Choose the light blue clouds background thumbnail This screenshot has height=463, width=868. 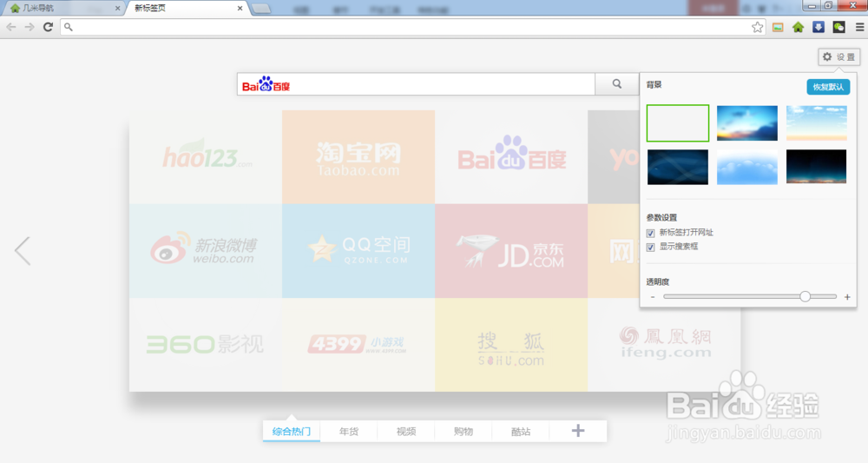click(746, 167)
